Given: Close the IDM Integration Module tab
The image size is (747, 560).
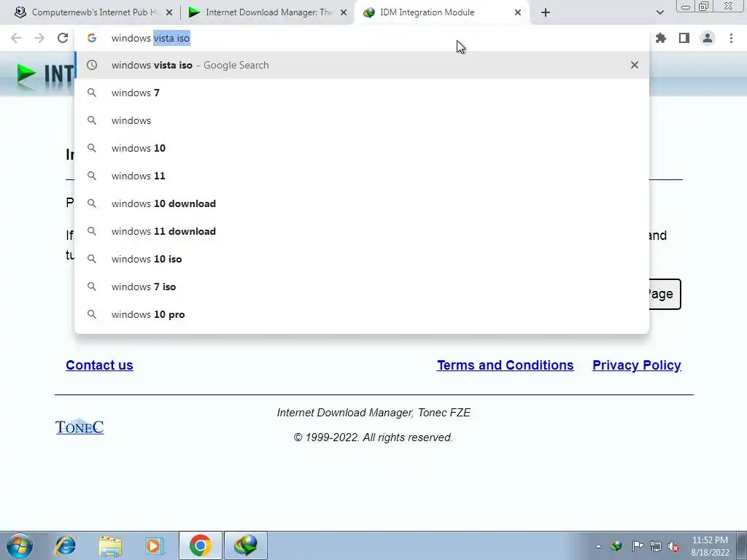Looking at the screenshot, I should [x=518, y=12].
